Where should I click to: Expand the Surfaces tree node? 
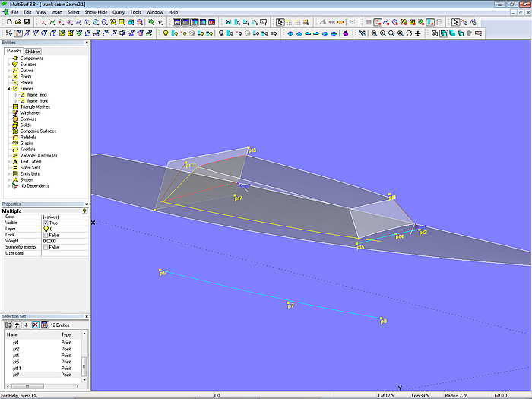coord(9,65)
